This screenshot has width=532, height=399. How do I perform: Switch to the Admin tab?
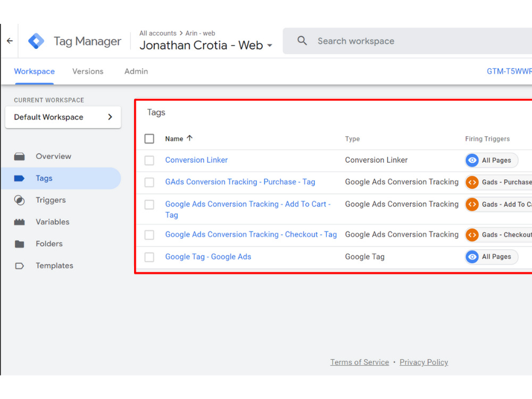136,71
